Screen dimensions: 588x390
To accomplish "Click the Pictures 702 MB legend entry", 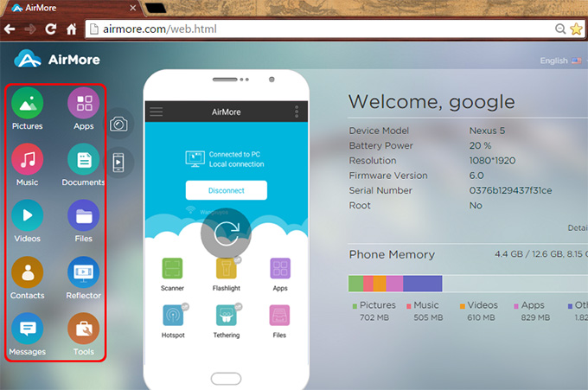I will (374, 311).
